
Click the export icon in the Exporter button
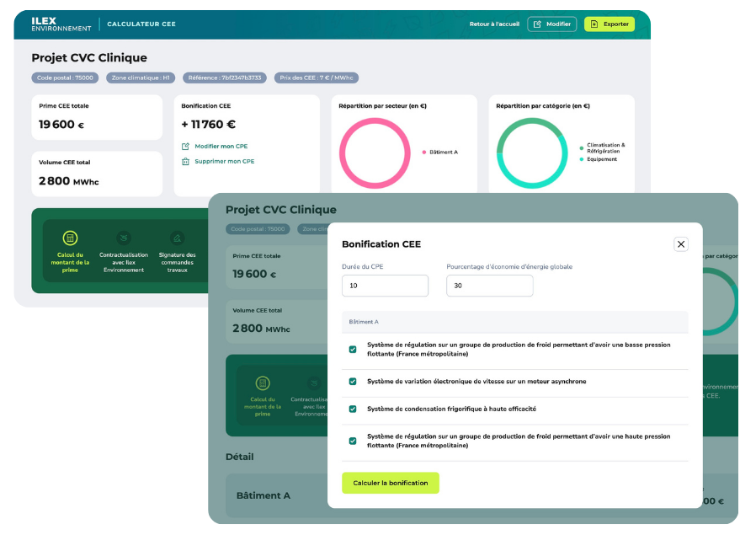[594, 24]
